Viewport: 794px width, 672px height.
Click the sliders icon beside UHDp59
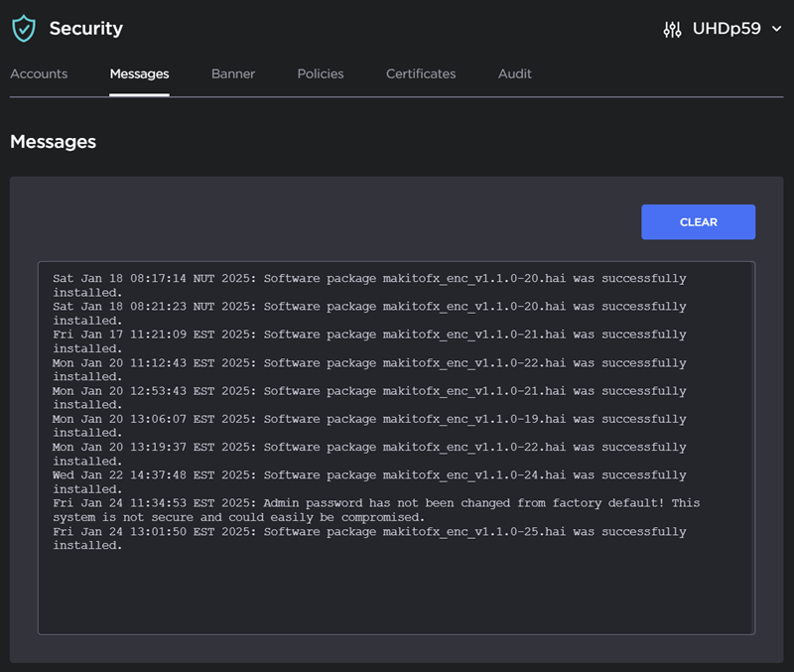[x=672, y=29]
